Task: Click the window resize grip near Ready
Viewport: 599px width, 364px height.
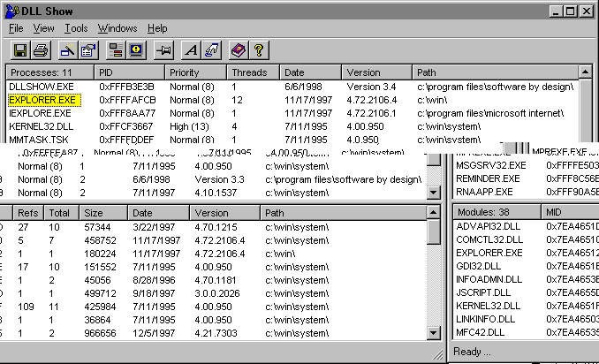Action: pyautogui.click(x=437, y=355)
